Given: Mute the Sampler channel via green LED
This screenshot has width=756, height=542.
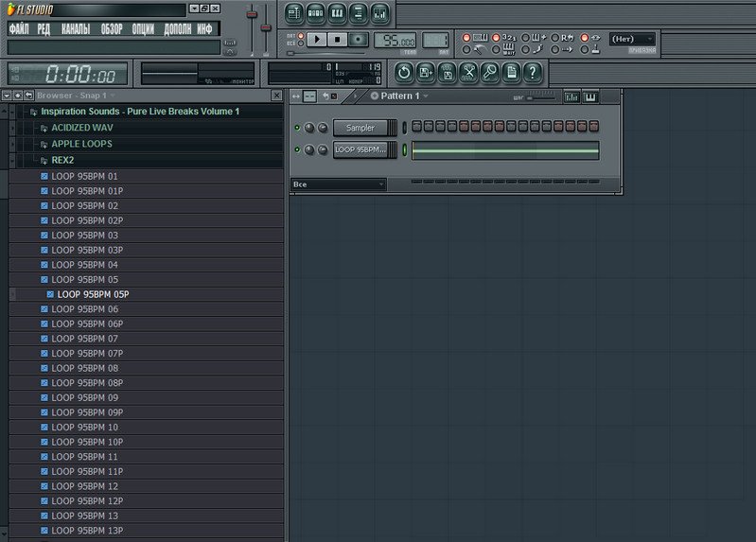Looking at the screenshot, I should point(298,128).
